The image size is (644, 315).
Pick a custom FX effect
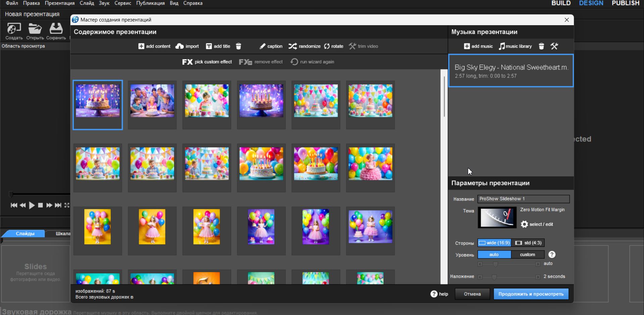pyautogui.click(x=207, y=62)
